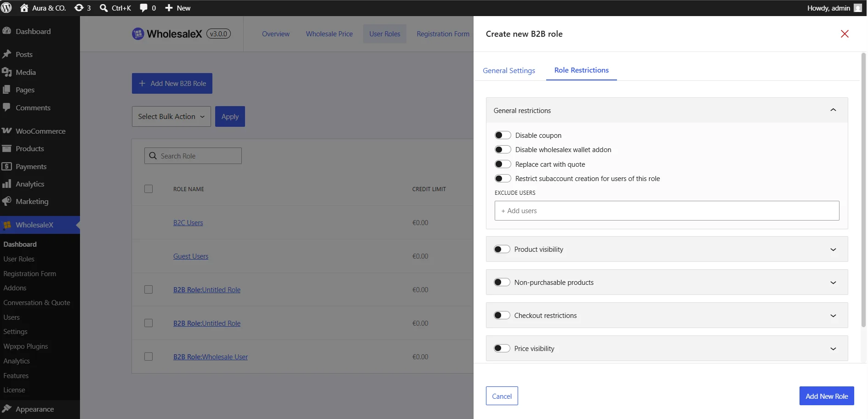Viewport: 868px width, 419px height.
Task: Click the WholesaleX logo icon in header
Action: click(x=138, y=34)
